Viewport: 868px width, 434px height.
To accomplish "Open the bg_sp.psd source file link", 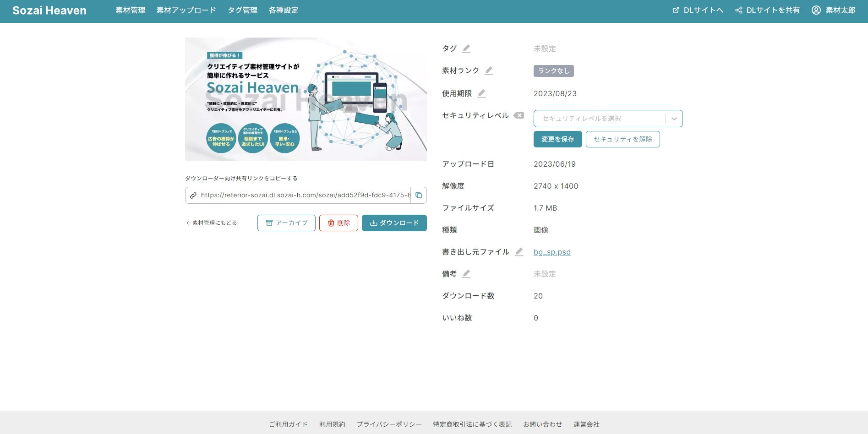I will [552, 252].
